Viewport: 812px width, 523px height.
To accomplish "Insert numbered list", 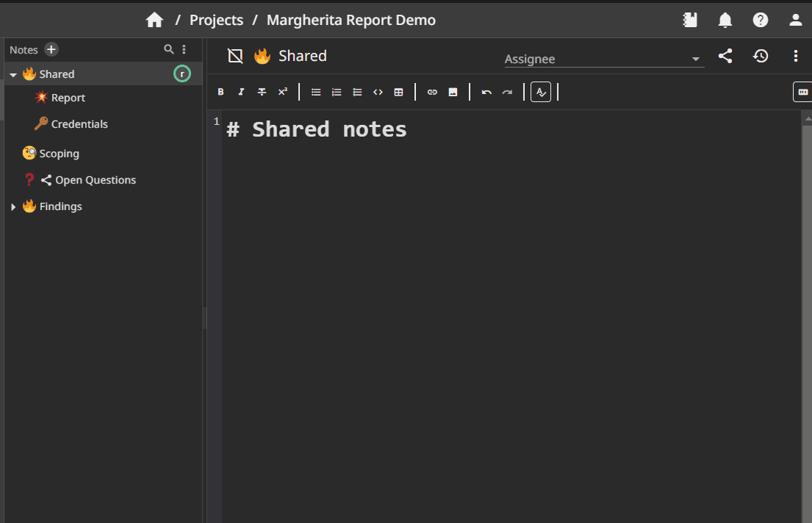I will pyautogui.click(x=337, y=92).
